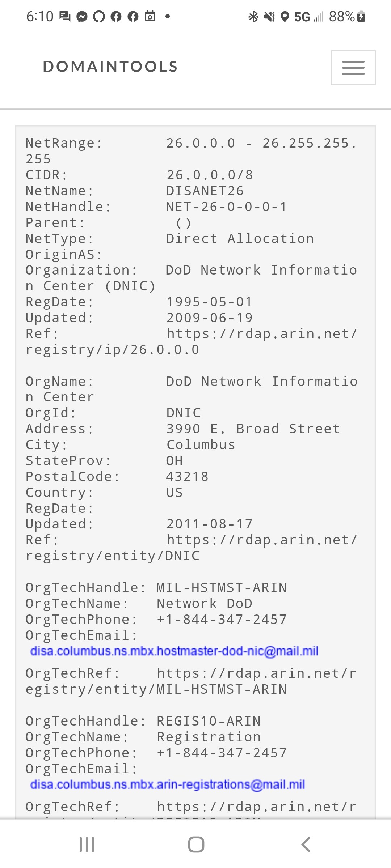Open the arin-registrations email link

[x=167, y=784]
